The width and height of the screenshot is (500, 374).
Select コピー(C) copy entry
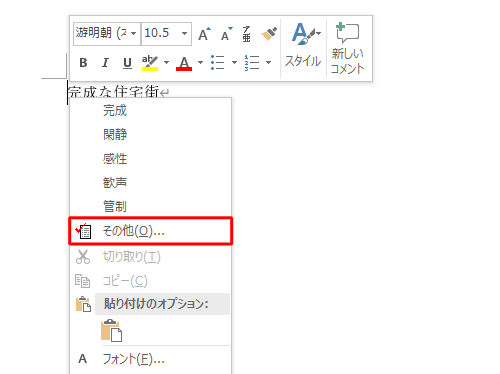click(150, 281)
